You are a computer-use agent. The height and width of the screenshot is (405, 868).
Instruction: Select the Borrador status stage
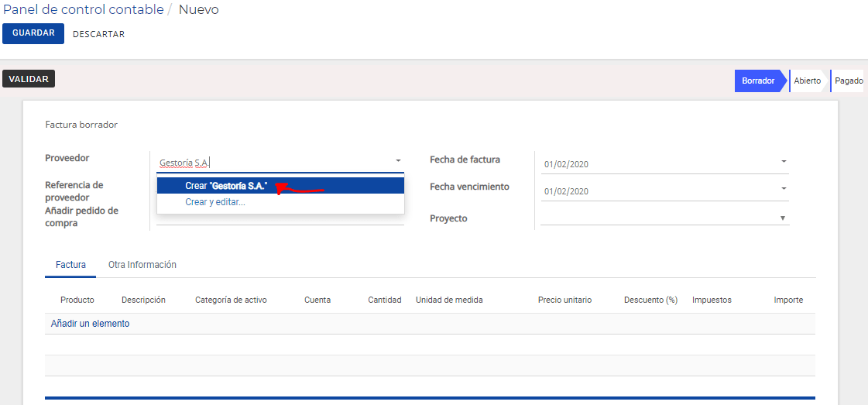coord(758,81)
